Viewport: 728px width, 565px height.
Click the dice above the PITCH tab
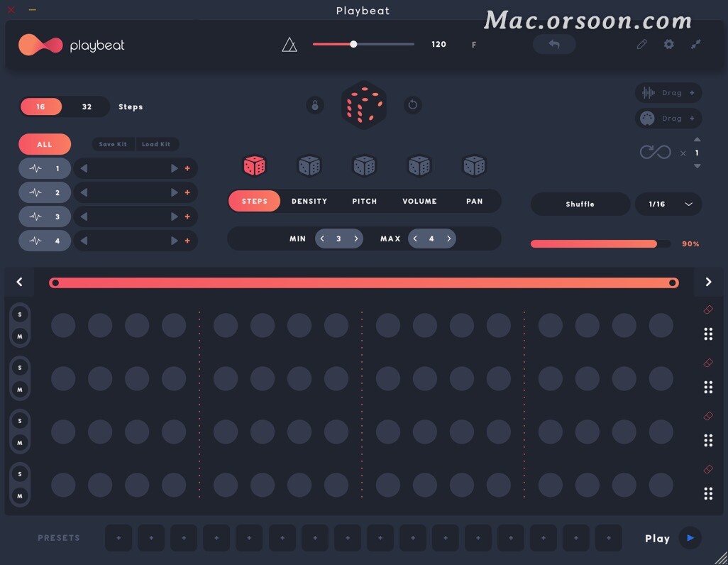click(x=365, y=166)
